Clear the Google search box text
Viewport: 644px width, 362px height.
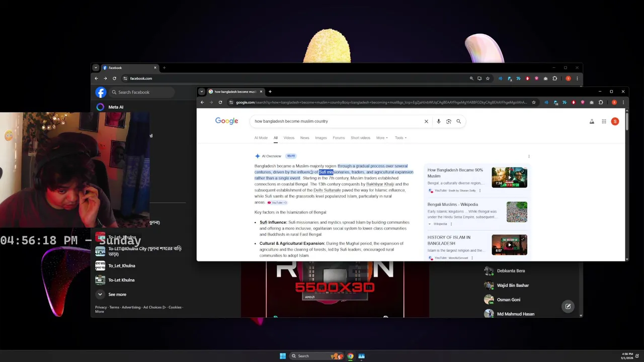[426, 121]
